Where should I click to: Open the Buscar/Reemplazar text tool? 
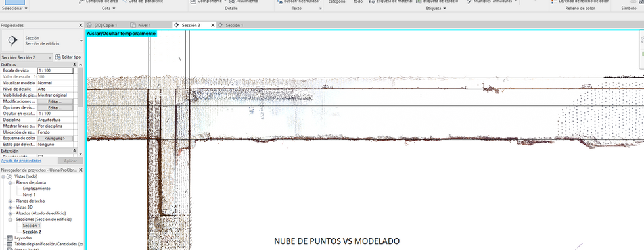[x=298, y=1]
